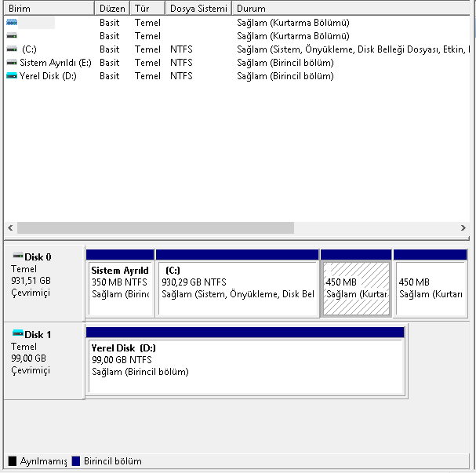Click the (C:) row status starting with Sağlam (Sistem
This screenshot has width=476, height=473.
353,49
